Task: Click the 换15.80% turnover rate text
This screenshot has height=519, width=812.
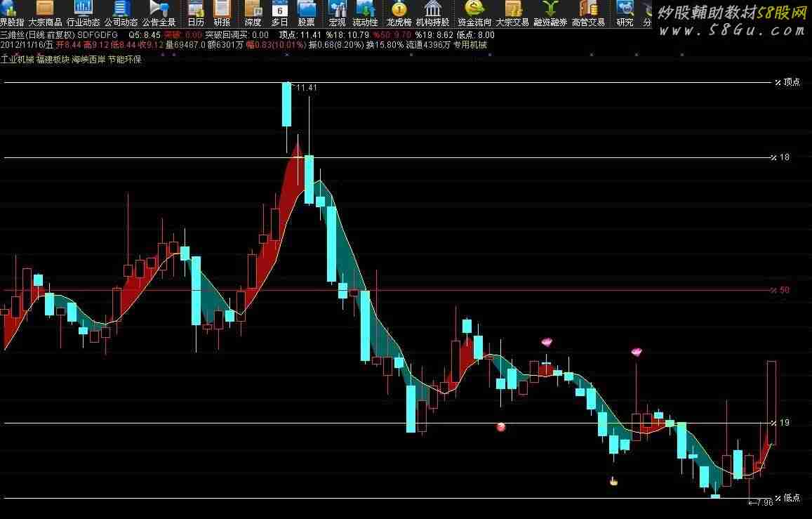Action: [385, 45]
